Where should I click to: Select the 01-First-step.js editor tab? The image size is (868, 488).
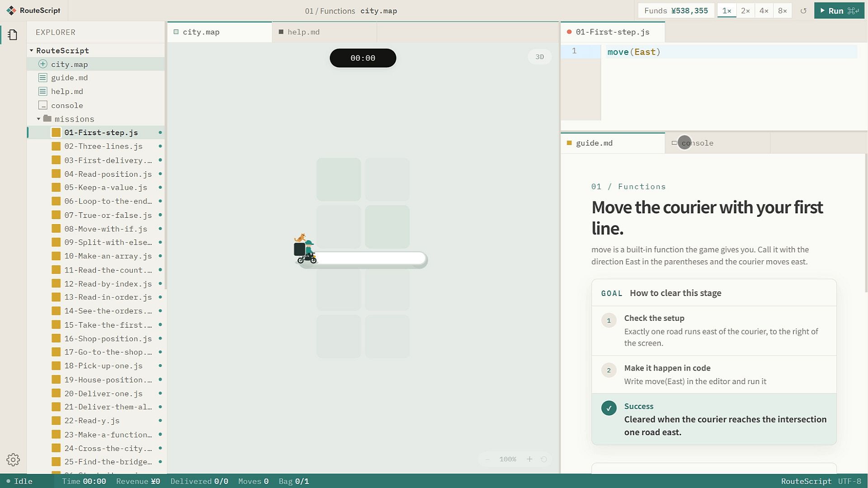(x=613, y=32)
